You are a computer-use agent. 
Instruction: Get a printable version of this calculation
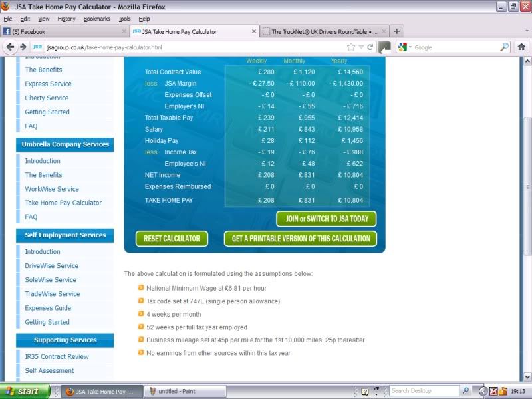[301, 239]
